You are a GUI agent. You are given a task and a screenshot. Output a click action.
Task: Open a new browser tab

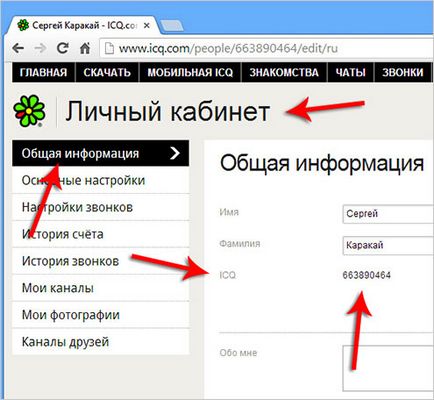pyautogui.click(x=172, y=26)
